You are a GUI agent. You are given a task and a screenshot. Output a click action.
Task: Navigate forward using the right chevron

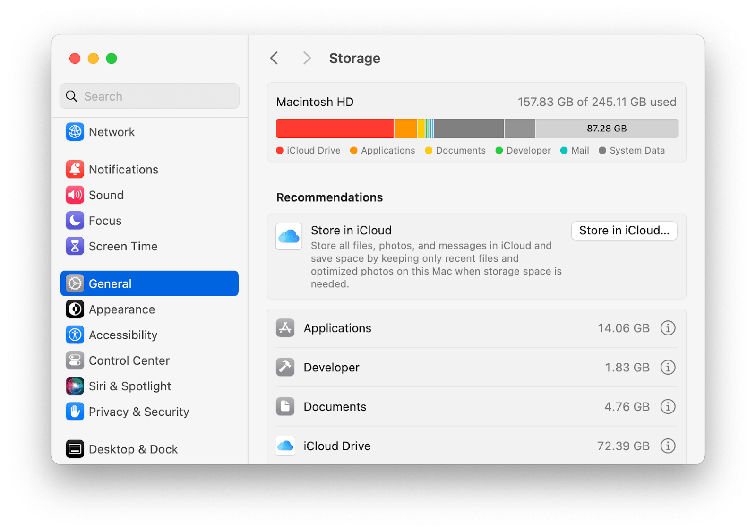[307, 58]
